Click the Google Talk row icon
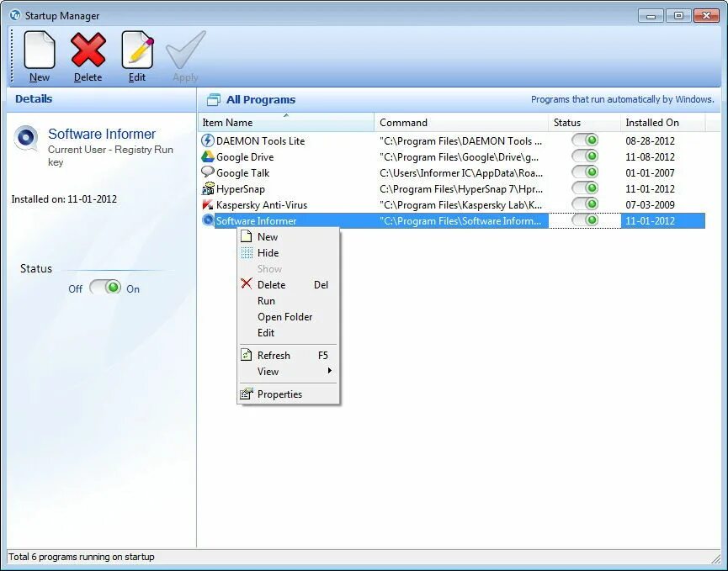728x571 pixels. point(208,172)
